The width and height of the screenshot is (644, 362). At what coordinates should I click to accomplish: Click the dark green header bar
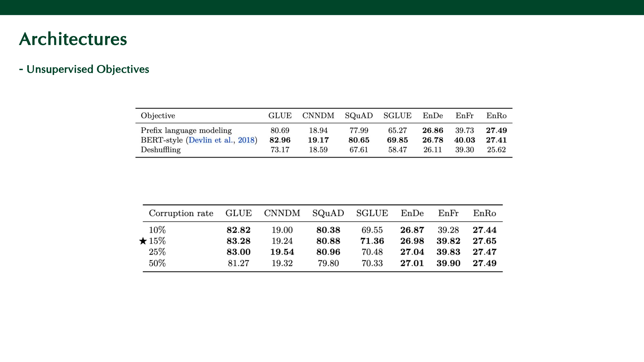click(x=322, y=7)
